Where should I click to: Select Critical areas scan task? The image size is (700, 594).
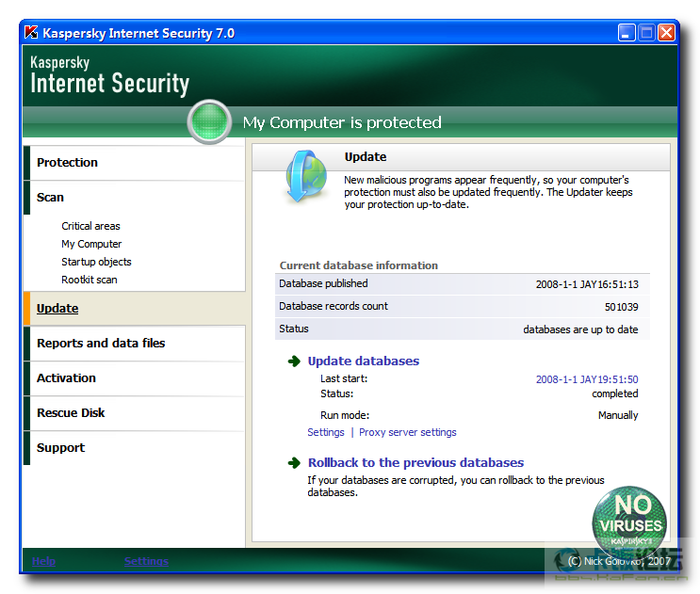(x=90, y=226)
